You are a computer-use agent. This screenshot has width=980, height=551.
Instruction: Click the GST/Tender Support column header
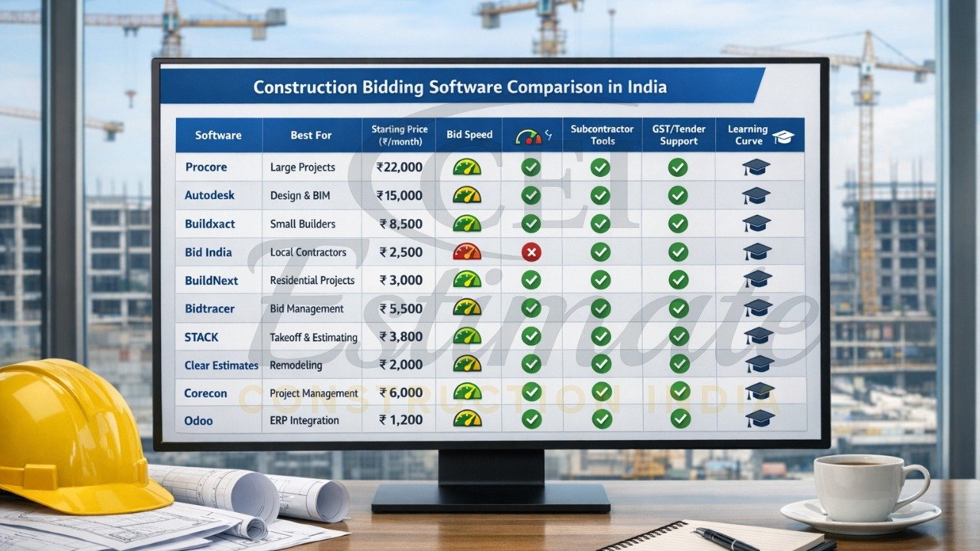pos(678,135)
